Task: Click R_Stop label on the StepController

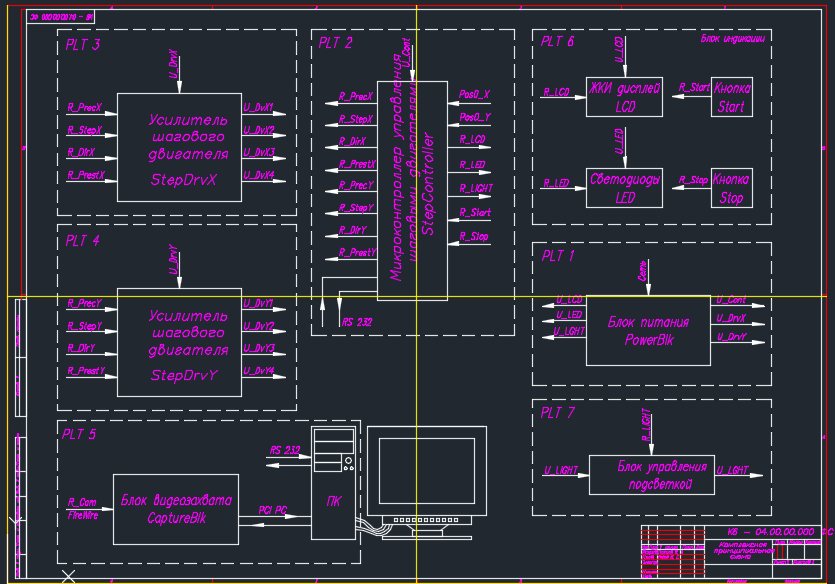Action: tap(474, 236)
